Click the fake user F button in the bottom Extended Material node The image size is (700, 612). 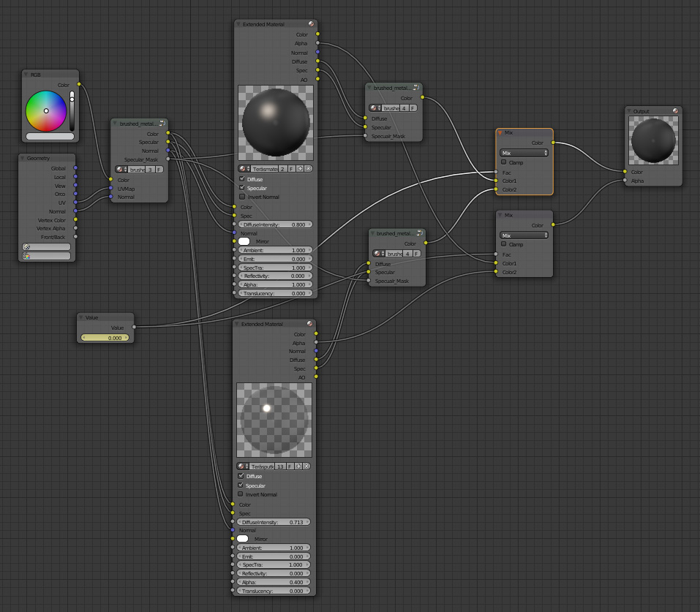[x=290, y=466]
